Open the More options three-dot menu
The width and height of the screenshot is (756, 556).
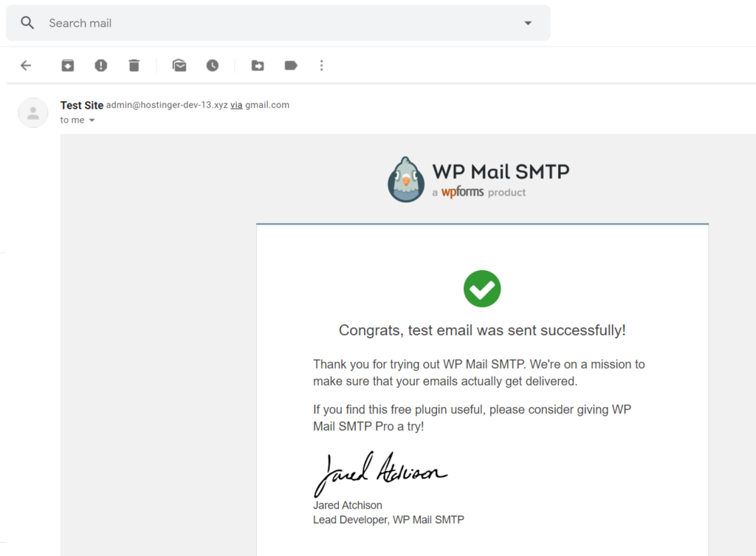coord(321,66)
